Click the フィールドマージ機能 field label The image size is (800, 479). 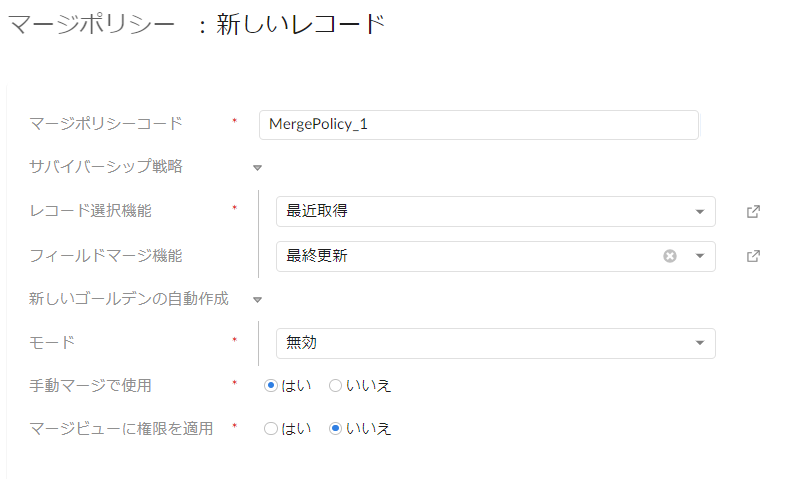106,256
